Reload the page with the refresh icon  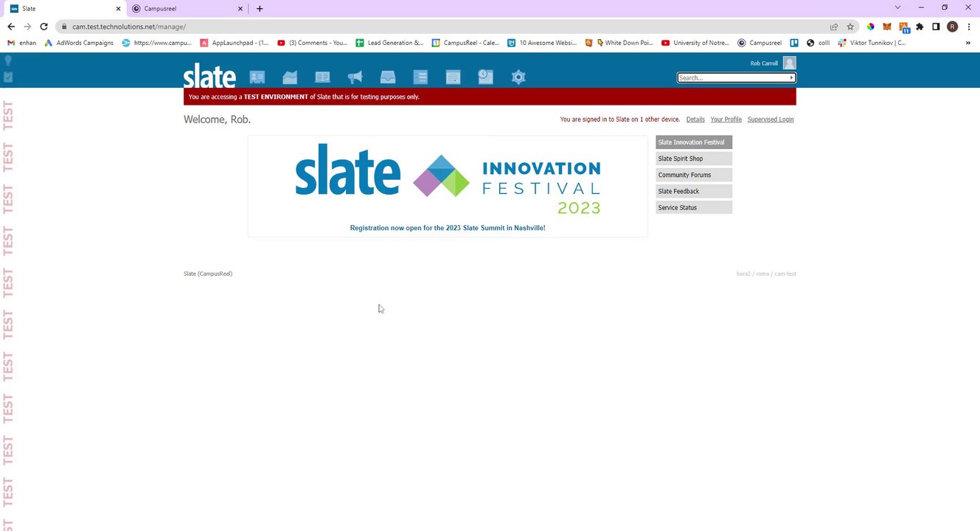[44, 27]
